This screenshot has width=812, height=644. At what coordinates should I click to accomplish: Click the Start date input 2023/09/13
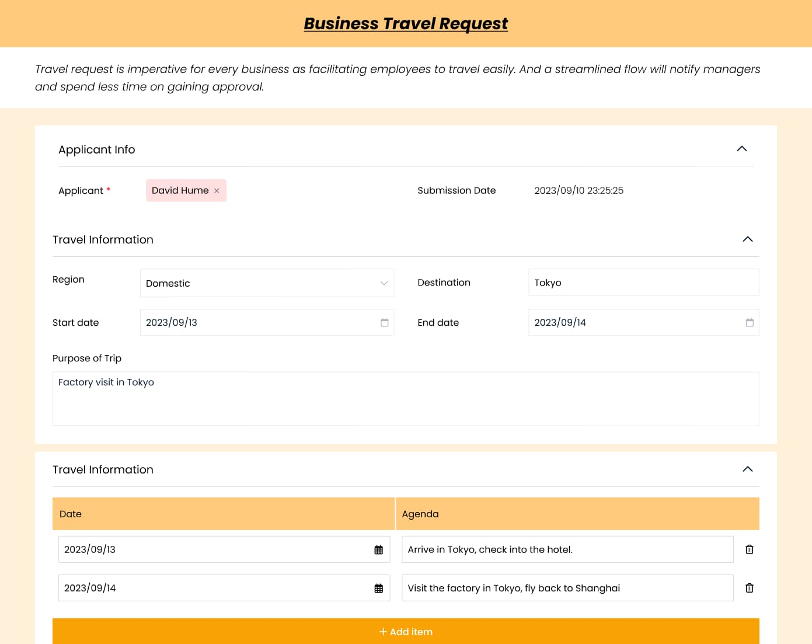pyautogui.click(x=257, y=322)
